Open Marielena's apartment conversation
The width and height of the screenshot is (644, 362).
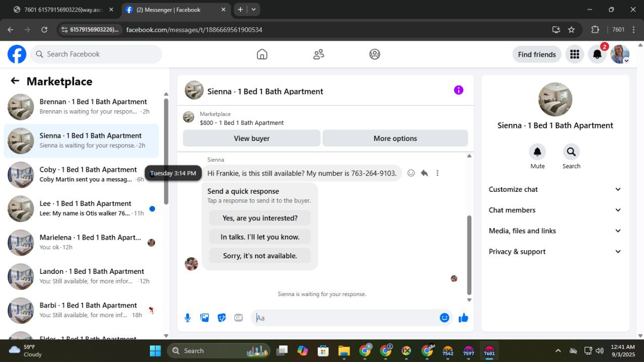(x=82, y=243)
